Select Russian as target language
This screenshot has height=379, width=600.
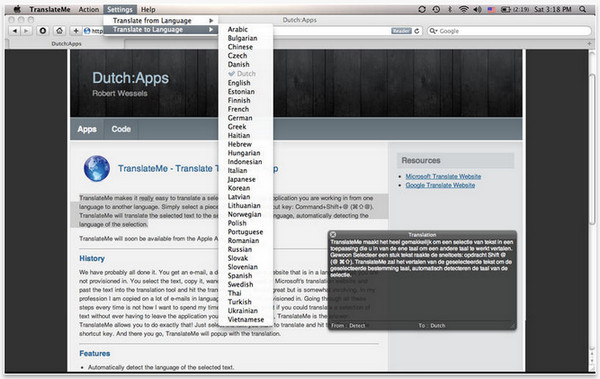(245, 249)
